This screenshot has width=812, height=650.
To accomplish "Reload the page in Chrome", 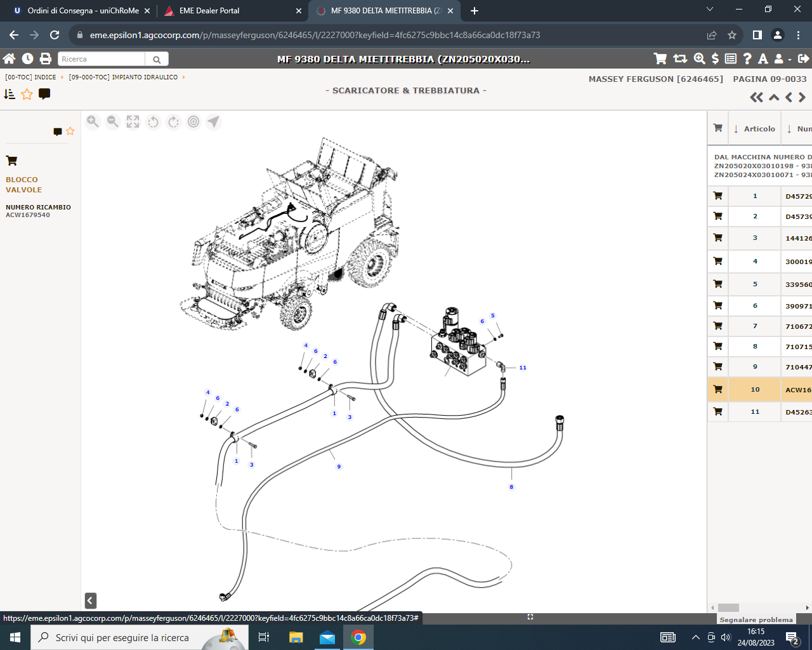I will coord(55,35).
